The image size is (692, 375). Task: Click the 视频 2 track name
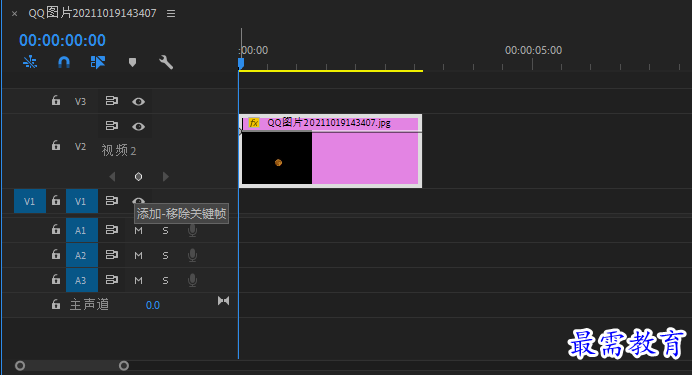[119, 150]
